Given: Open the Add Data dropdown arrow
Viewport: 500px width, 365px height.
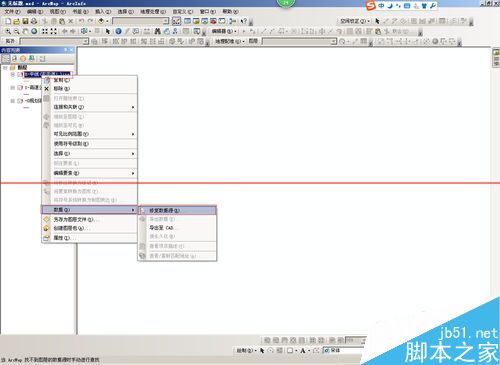Looking at the screenshot, I should click(107, 21).
